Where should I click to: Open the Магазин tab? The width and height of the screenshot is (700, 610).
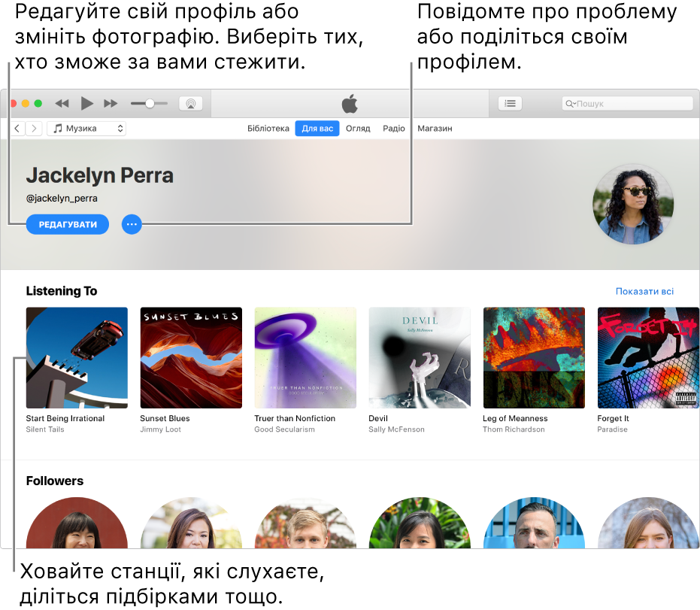435,129
